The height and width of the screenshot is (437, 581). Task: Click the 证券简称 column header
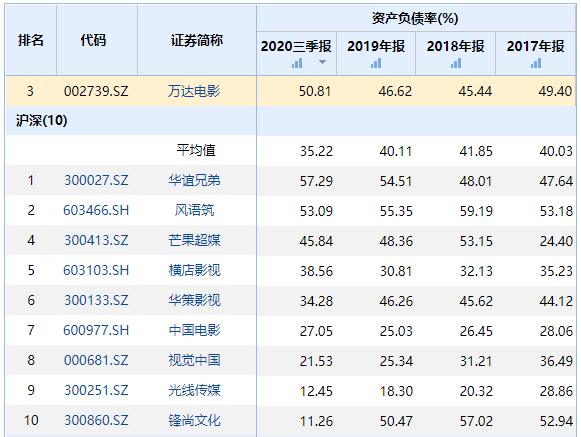(x=197, y=40)
